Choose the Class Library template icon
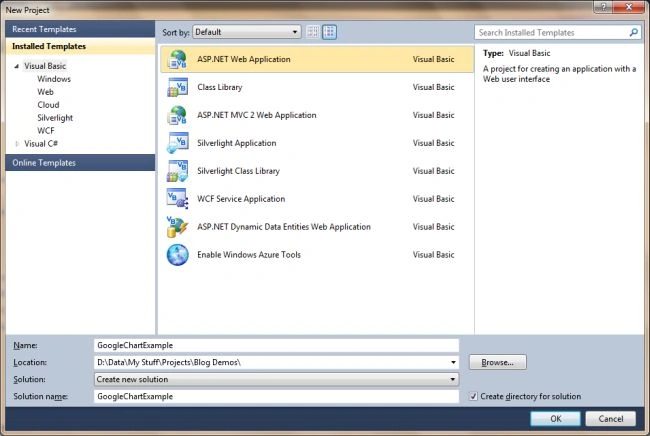 [x=177, y=87]
